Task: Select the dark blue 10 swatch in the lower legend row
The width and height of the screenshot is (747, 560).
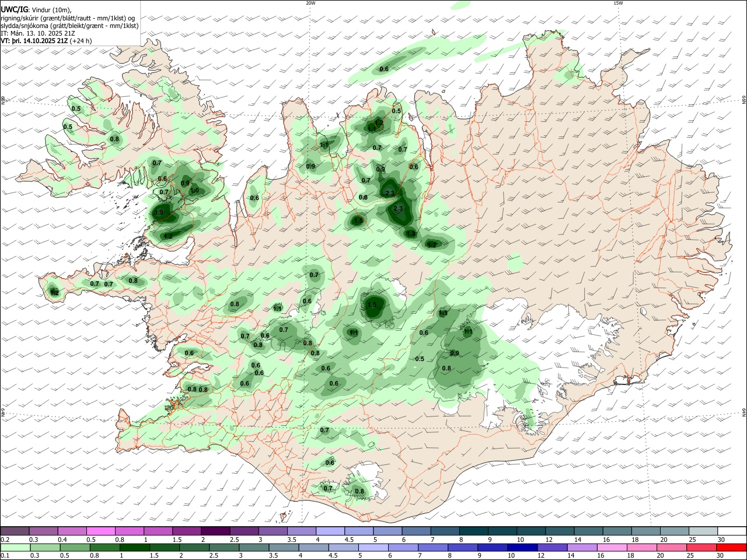Action: 522,548
